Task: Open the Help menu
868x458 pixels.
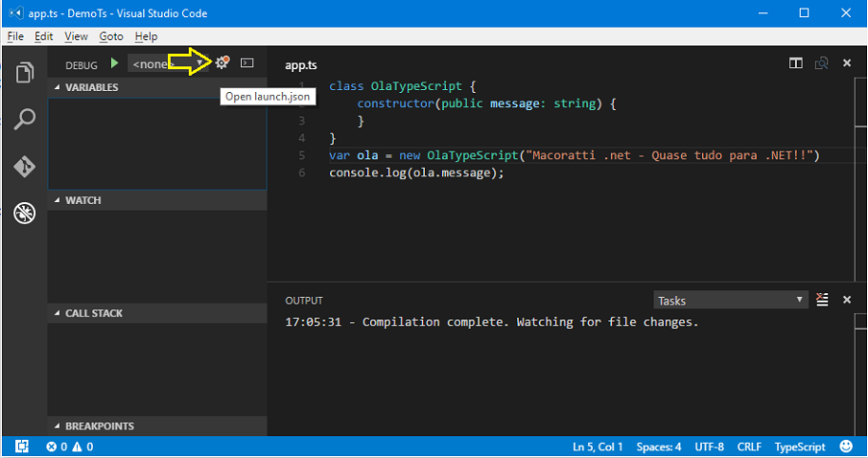Action: point(146,36)
